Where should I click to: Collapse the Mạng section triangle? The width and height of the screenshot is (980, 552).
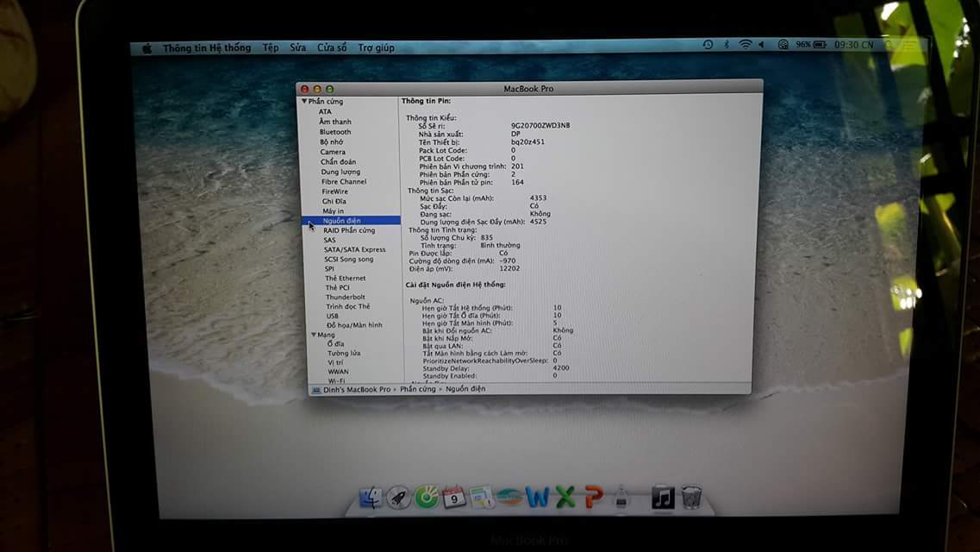point(314,335)
